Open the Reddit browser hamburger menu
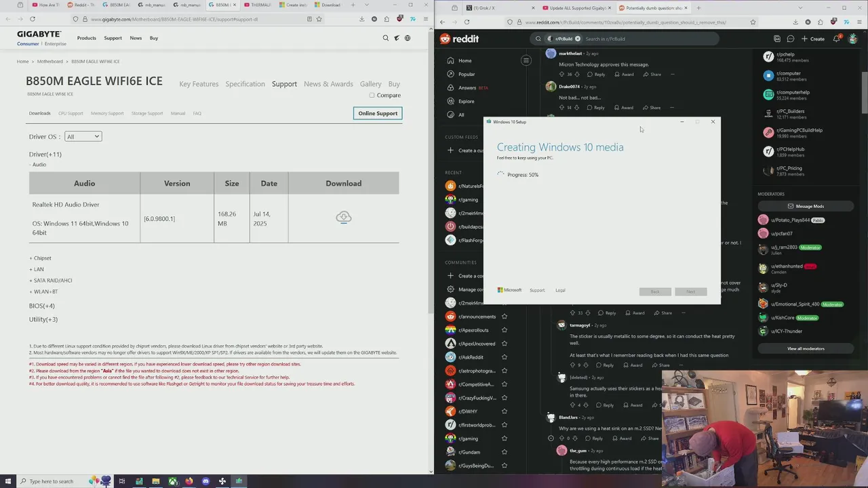Image resolution: width=868 pixels, height=488 pixels. (860, 22)
